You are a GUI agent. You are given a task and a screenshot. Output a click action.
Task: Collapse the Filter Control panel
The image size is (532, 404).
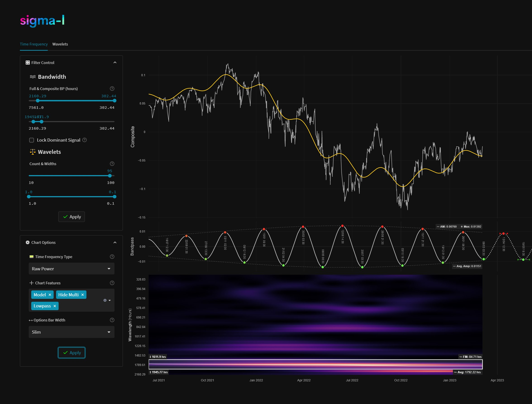pos(115,62)
